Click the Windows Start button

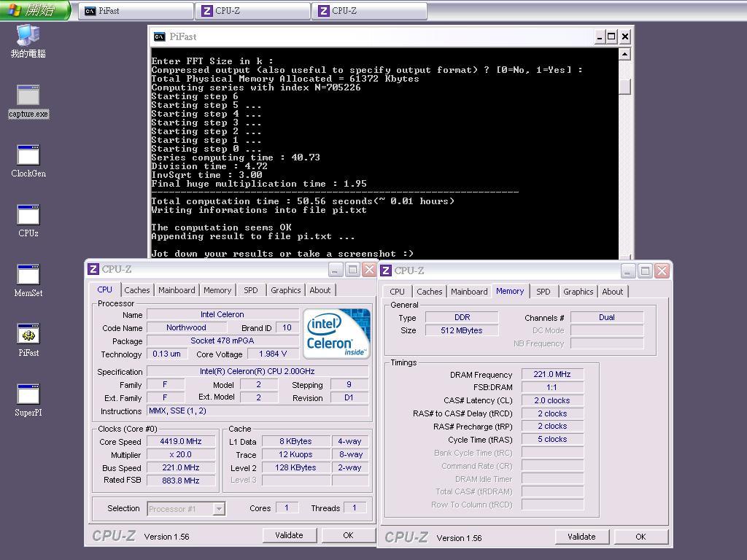pos(35,10)
